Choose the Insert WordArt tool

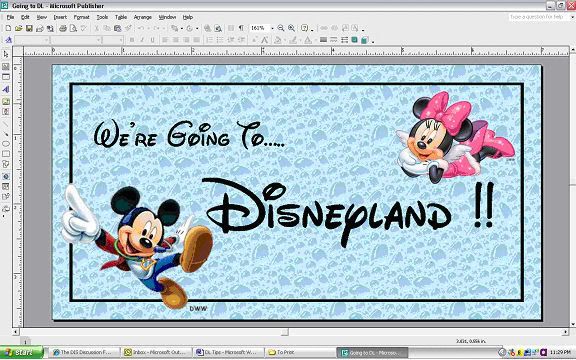(x=6, y=89)
